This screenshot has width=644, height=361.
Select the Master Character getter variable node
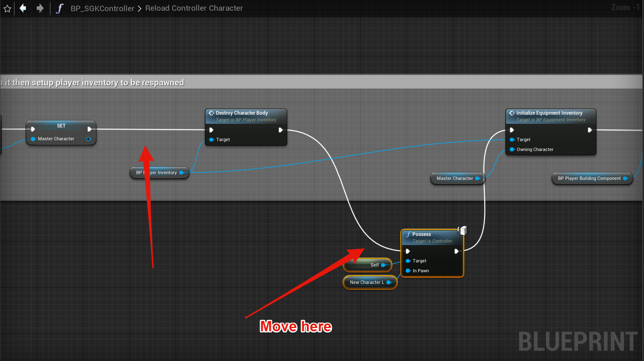click(x=457, y=179)
